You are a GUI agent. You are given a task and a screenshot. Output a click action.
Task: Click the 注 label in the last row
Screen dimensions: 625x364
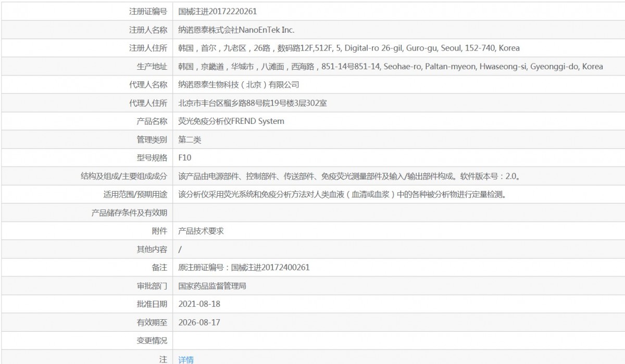click(x=164, y=359)
